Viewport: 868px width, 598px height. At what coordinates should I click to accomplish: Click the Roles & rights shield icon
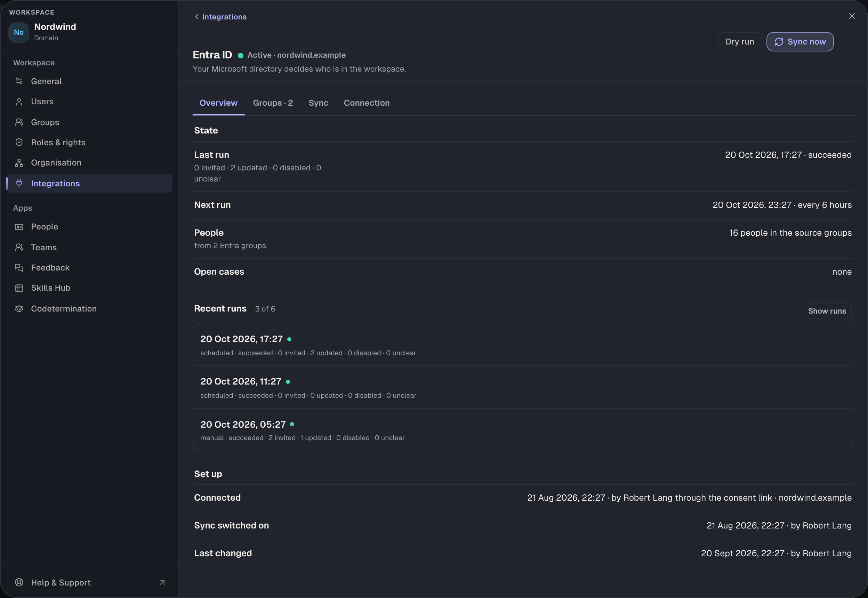19,143
